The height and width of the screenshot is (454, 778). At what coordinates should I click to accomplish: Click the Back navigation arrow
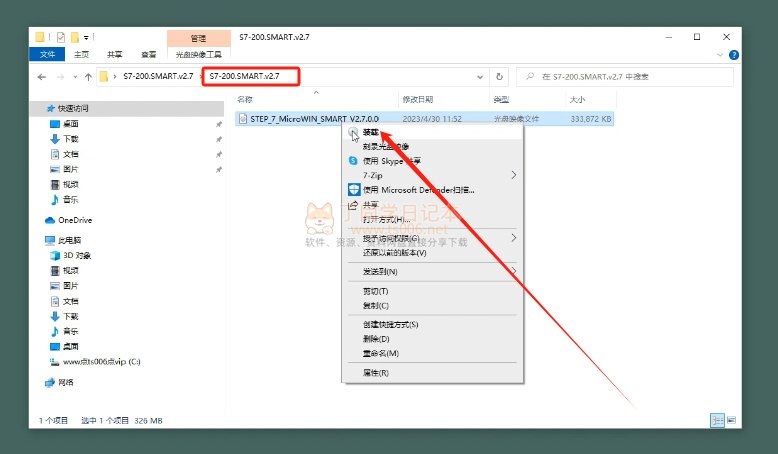[x=42, y=77]
